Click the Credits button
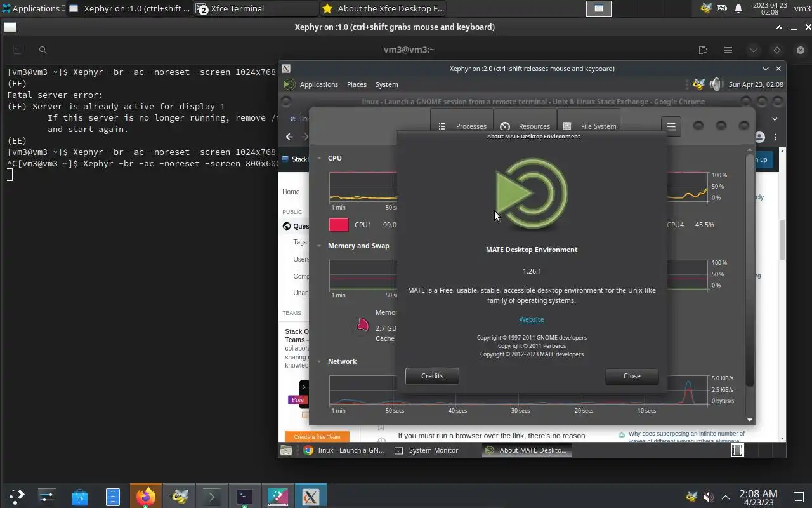Viewport: 812px width, 508px height. [x=432, y=376]
